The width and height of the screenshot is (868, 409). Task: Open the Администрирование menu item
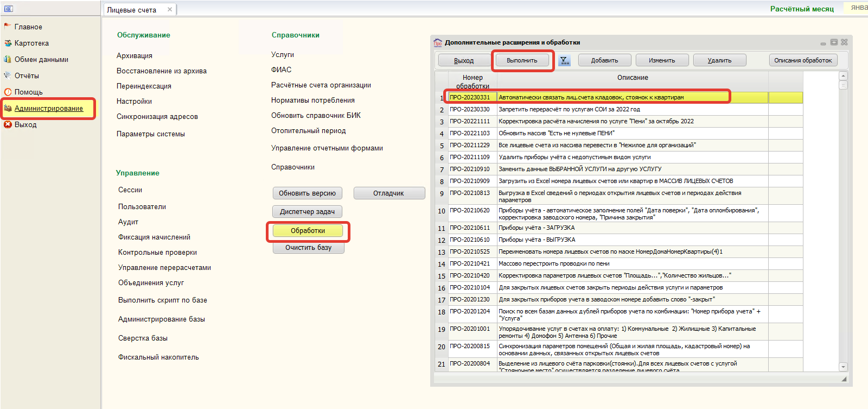(49, 108)
